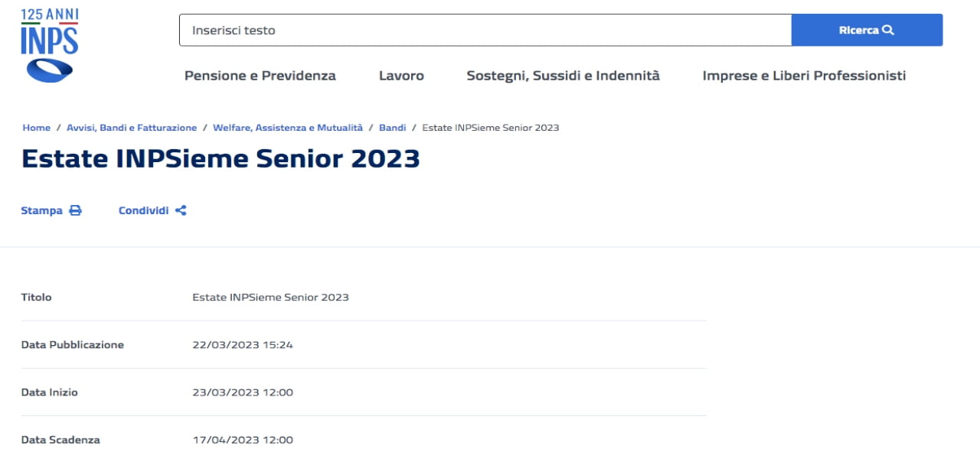Click the share icon beside Condividi
Image resolution: width=980 pixels, height=459 pixels.
pyautogui.click(x=181, y=210)
